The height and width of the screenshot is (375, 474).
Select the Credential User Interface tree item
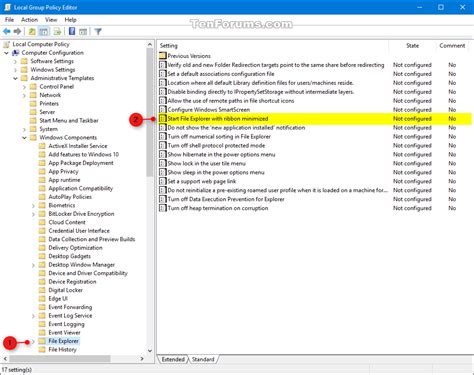click(x=79, y=231)
